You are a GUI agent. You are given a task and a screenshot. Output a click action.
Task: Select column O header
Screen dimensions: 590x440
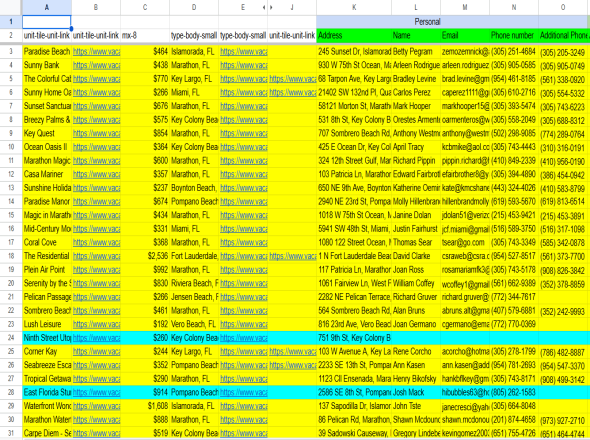563,7
